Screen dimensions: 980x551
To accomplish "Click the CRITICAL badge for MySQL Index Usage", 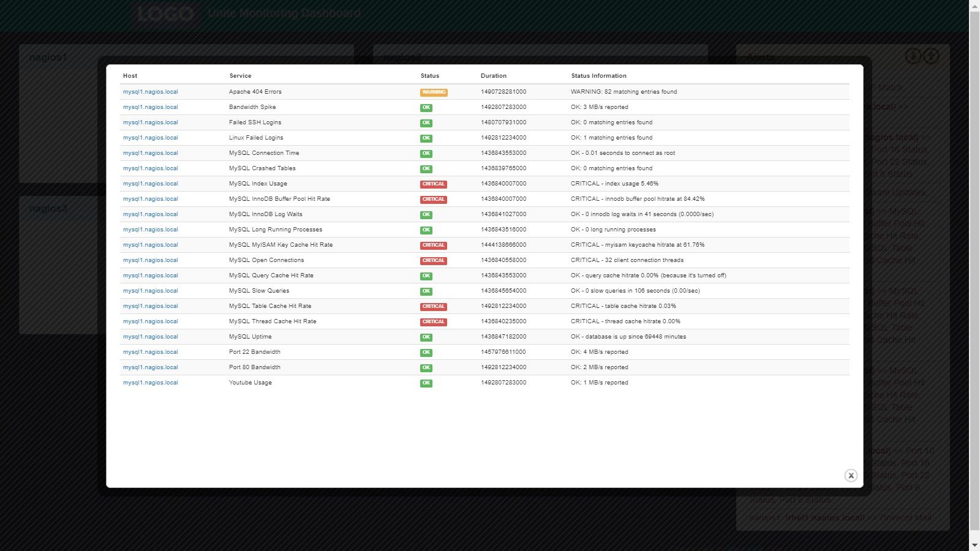I will click(434, 184).
